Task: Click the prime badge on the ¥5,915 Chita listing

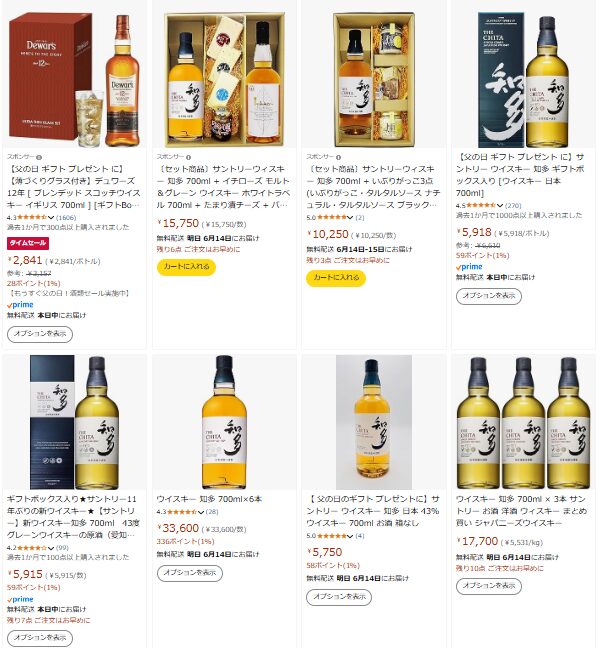Action: [x=20, y=599]
